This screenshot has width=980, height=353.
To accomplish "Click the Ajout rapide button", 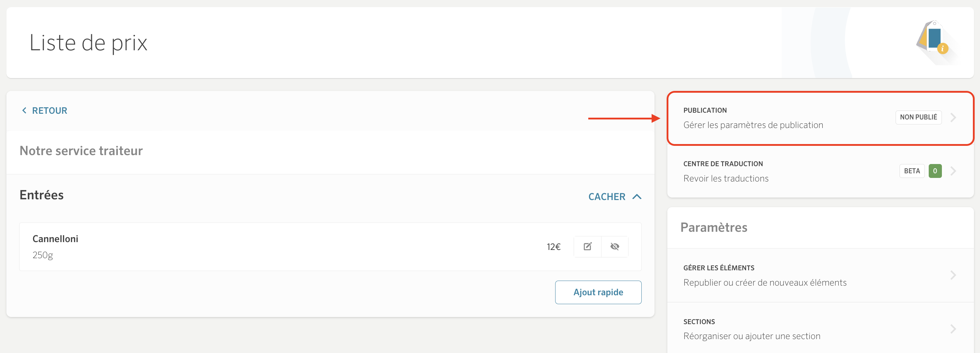I will pyautogui.click(x=598, y=292).
